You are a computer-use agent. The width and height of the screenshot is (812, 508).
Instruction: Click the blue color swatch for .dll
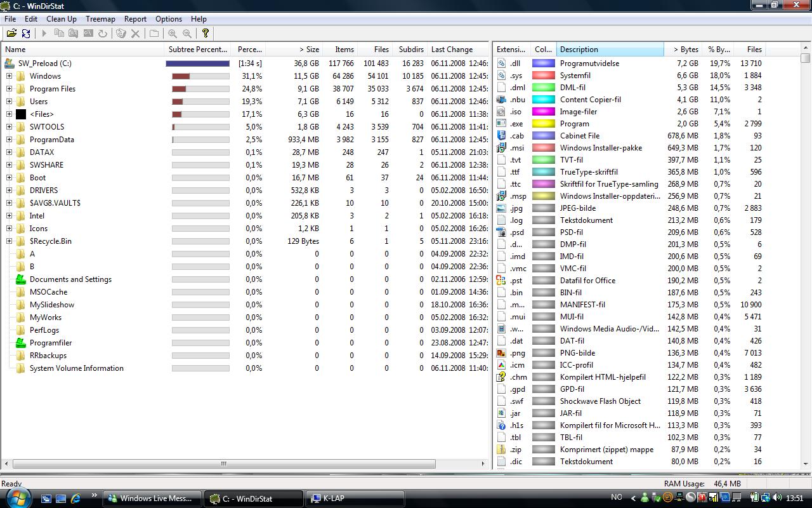(x=543, y=63)
